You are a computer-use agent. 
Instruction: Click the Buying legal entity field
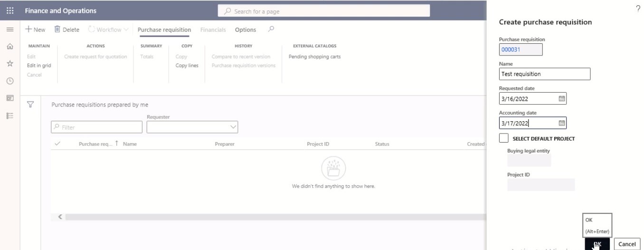(529, 161)
